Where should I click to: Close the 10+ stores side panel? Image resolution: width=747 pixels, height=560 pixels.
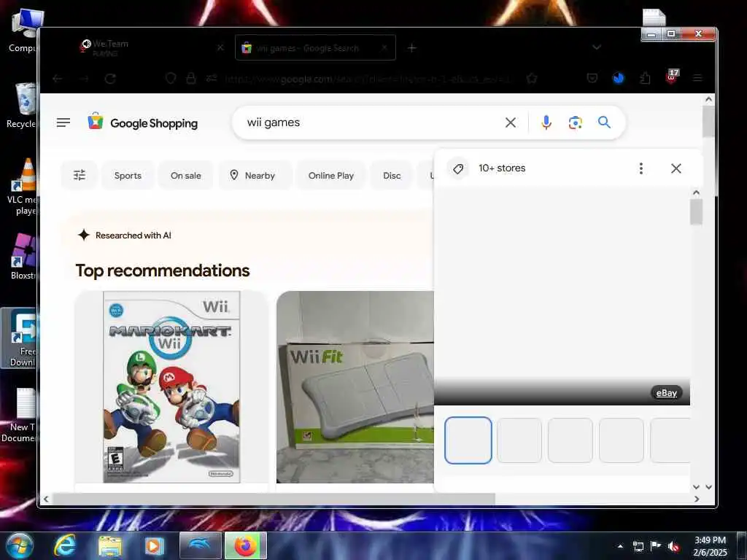pyautogui.click(x=676, y=168)
